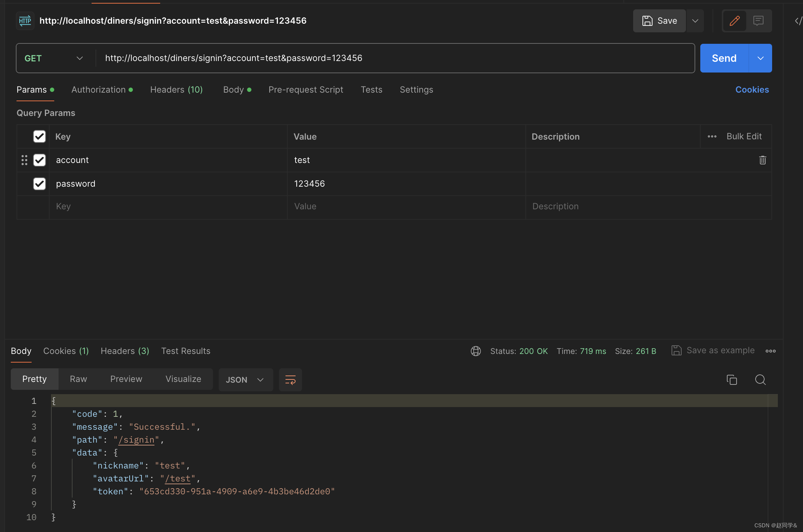Open the code snippet panel icon
The image size is (803, 532).
coord(798,21)
